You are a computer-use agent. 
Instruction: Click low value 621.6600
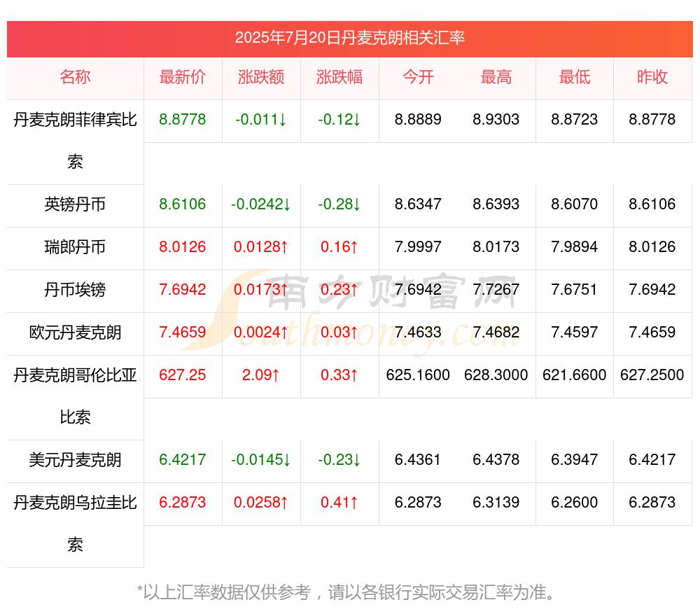575,375
